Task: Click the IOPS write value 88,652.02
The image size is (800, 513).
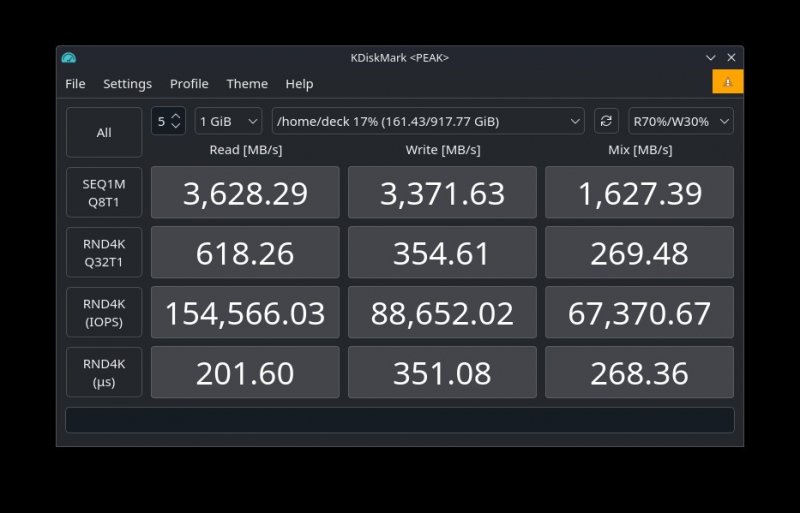Action: [442, 312]
